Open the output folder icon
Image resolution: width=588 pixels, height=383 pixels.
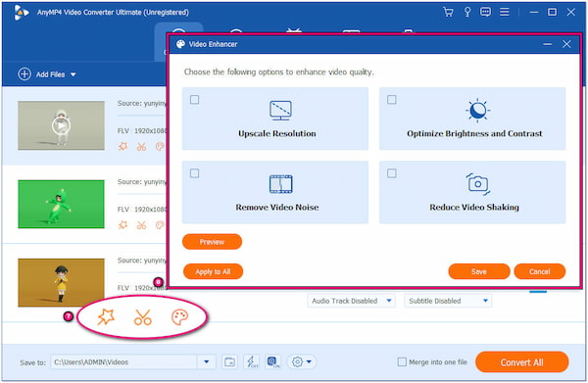[229, 362]
